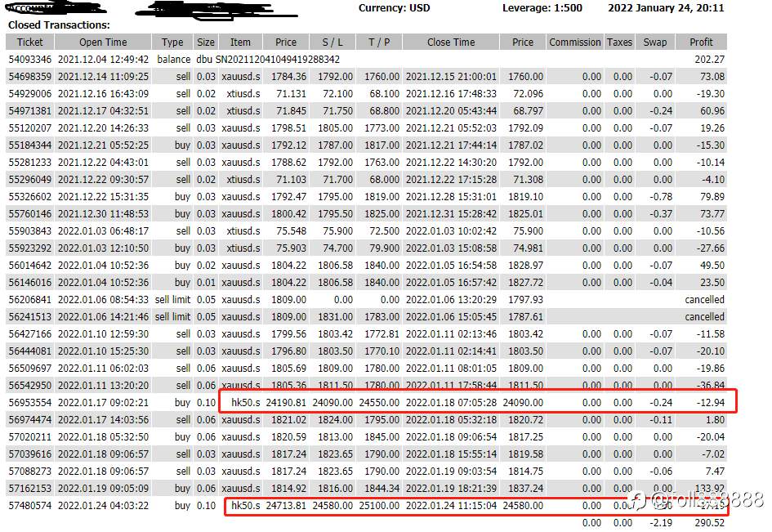Image resolution: width=772 pixels, height=532 pixels.
Task: Click the Close Time column header
Action: [x=451, y=42]
